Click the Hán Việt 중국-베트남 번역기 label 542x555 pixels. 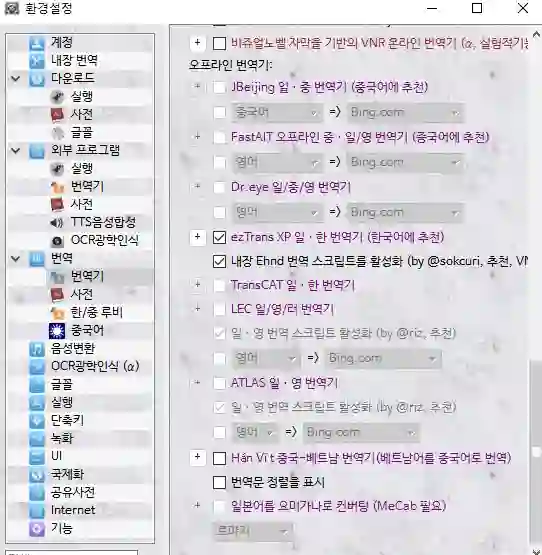tap(371, 458)
